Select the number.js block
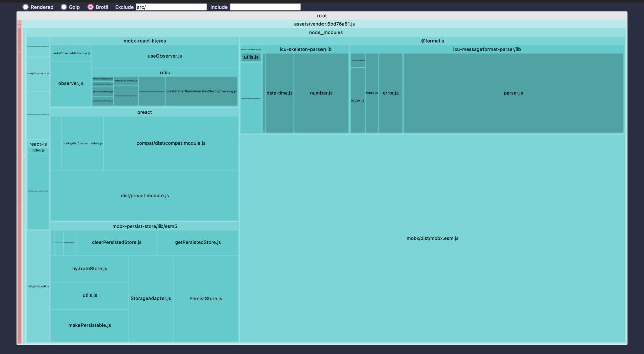Viewport: 644px width, 354px height. coord(321,93)
